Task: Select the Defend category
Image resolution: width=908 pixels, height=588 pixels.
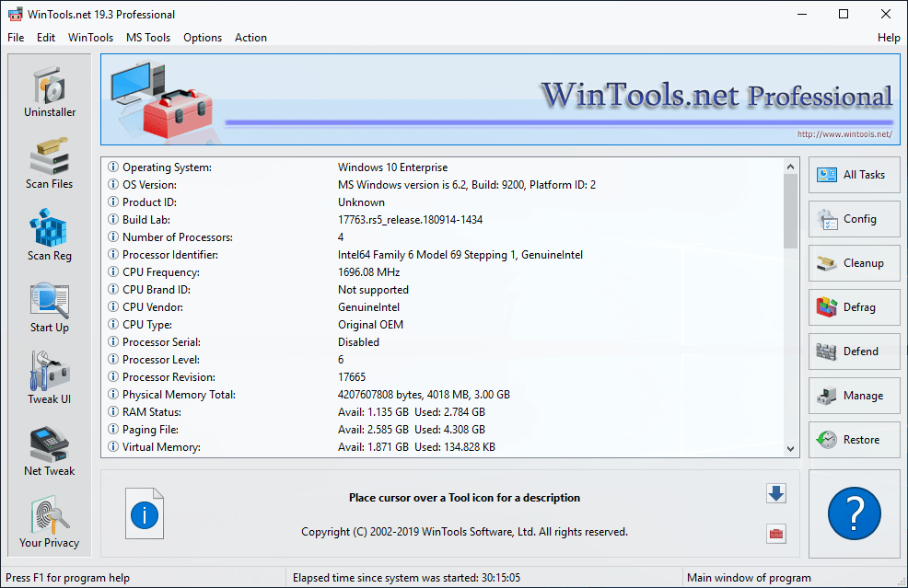Action: 855,352
